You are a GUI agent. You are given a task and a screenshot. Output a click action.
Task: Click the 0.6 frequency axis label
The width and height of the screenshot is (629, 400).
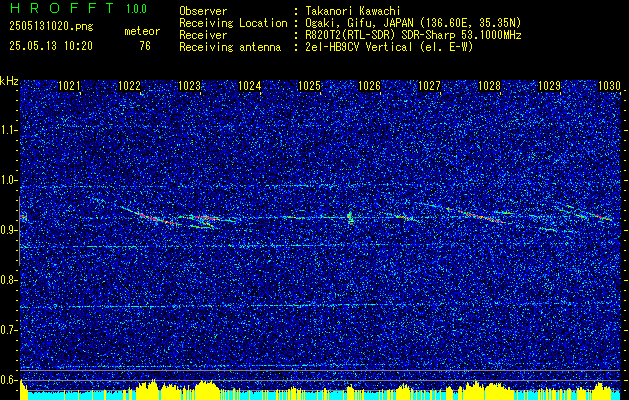[x=9, y=380]
